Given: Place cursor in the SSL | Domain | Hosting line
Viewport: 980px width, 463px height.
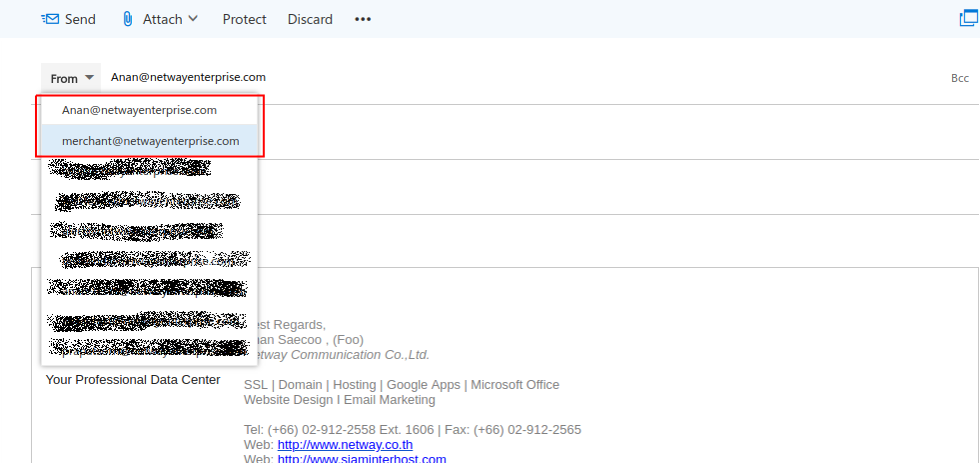Looking at the screenshot, I should coord(401,385).
